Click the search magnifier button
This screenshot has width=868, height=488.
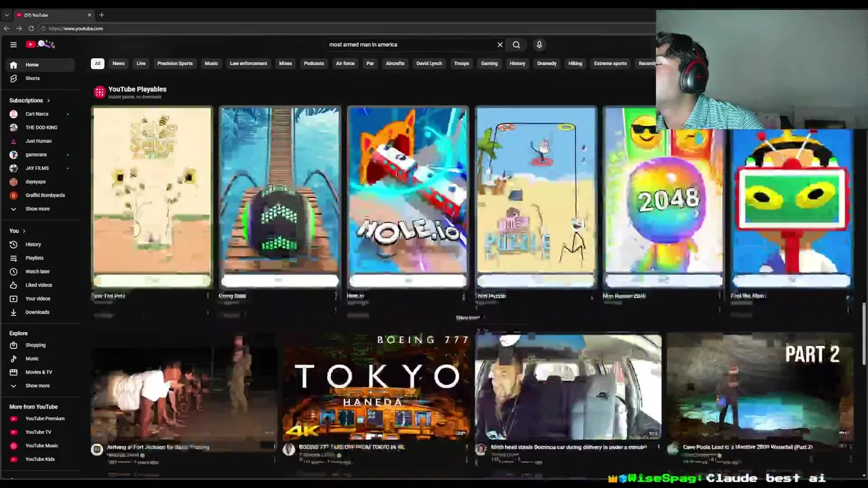[x=516, y=45]
